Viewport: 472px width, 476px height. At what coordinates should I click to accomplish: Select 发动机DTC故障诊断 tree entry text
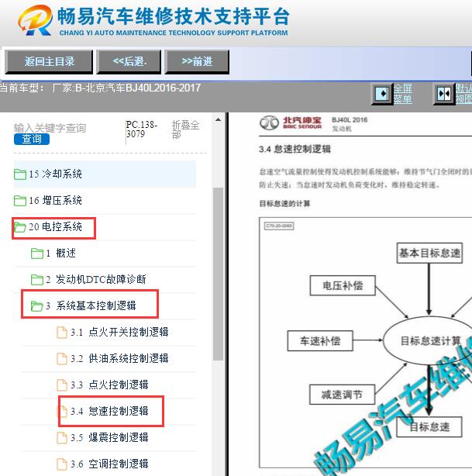click(101, 279)
